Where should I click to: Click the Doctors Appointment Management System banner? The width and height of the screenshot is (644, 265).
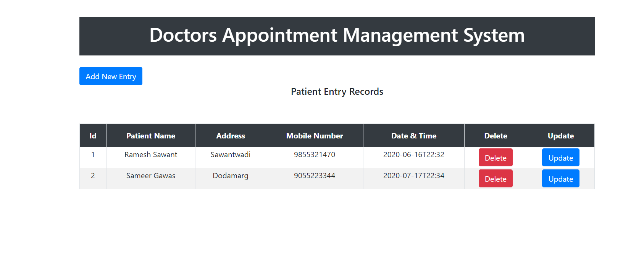[x=337, y=36]
